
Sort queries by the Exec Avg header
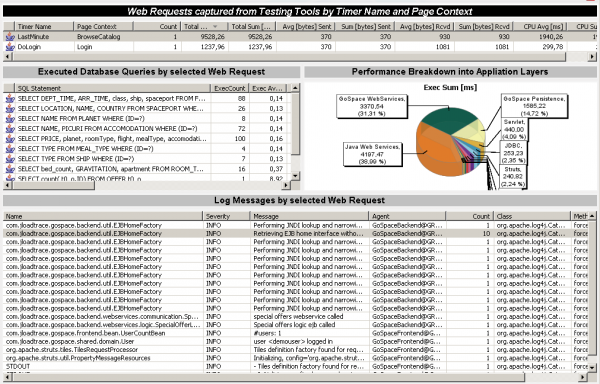267,88
